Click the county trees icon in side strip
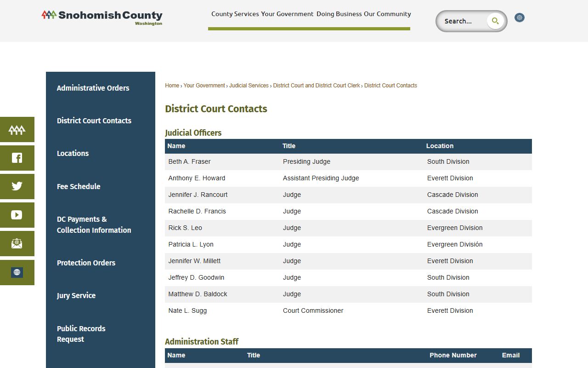This screenshot has width=588, height=368. pos(17,130)
